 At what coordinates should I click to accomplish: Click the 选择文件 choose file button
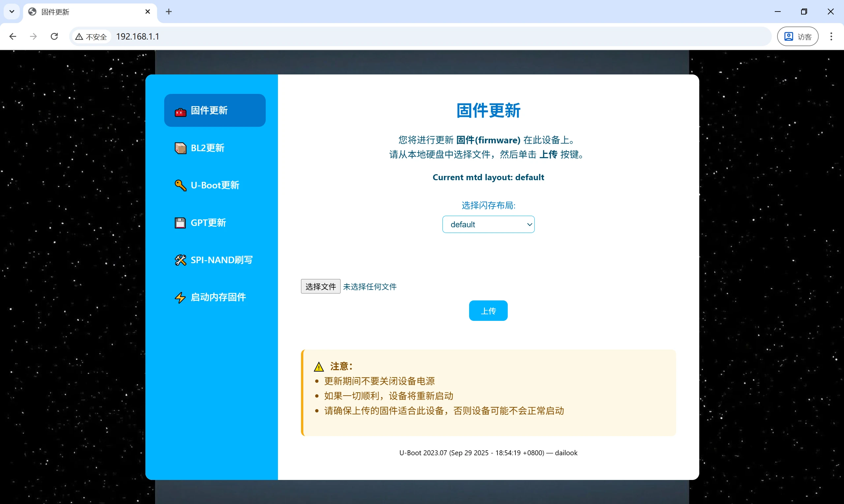320,287
